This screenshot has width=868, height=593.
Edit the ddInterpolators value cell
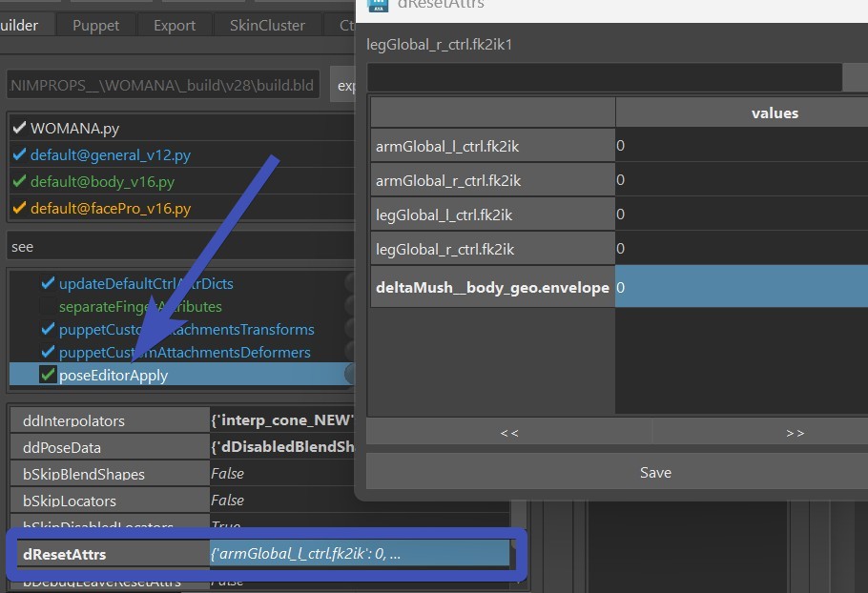[x=282, y=420]
